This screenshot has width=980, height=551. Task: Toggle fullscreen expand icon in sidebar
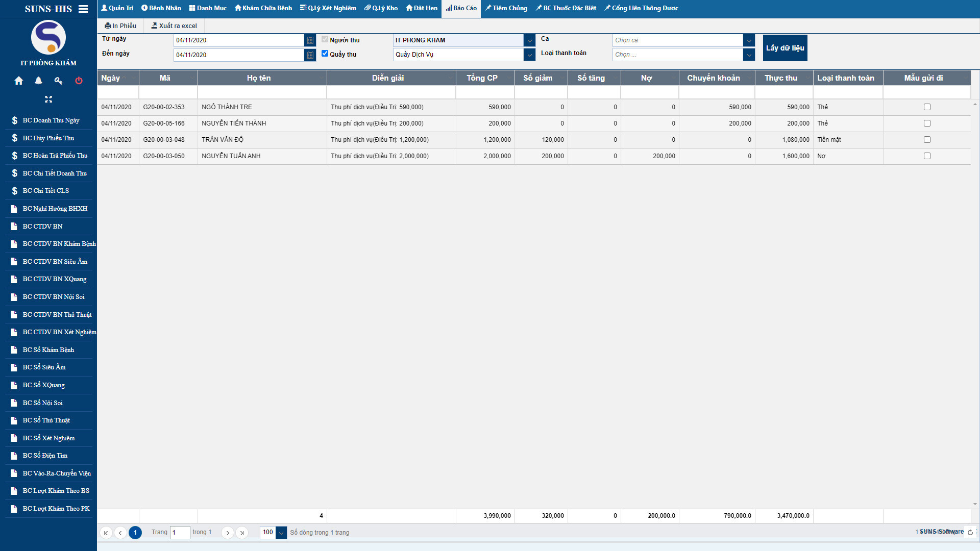coord(48,99)
